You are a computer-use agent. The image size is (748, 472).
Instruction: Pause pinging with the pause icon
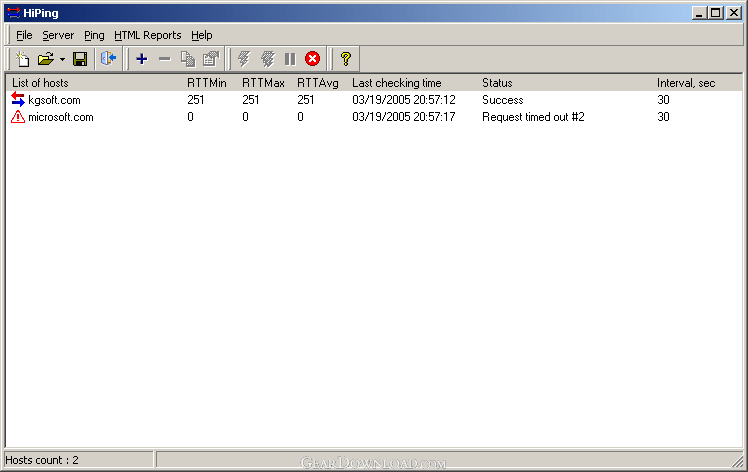(x=290, y=59)
